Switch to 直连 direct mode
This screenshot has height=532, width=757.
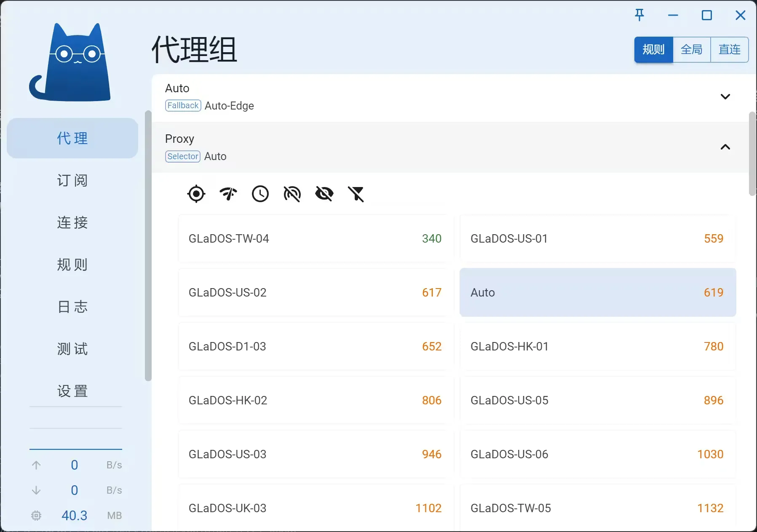click(730, 50)
